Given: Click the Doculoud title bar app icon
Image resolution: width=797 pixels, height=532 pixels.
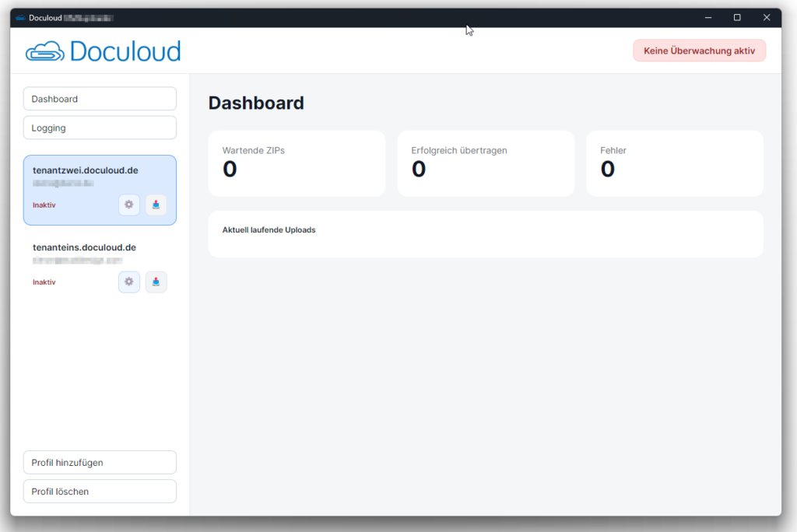Looking at the screenshot, I should pos(20,18).
